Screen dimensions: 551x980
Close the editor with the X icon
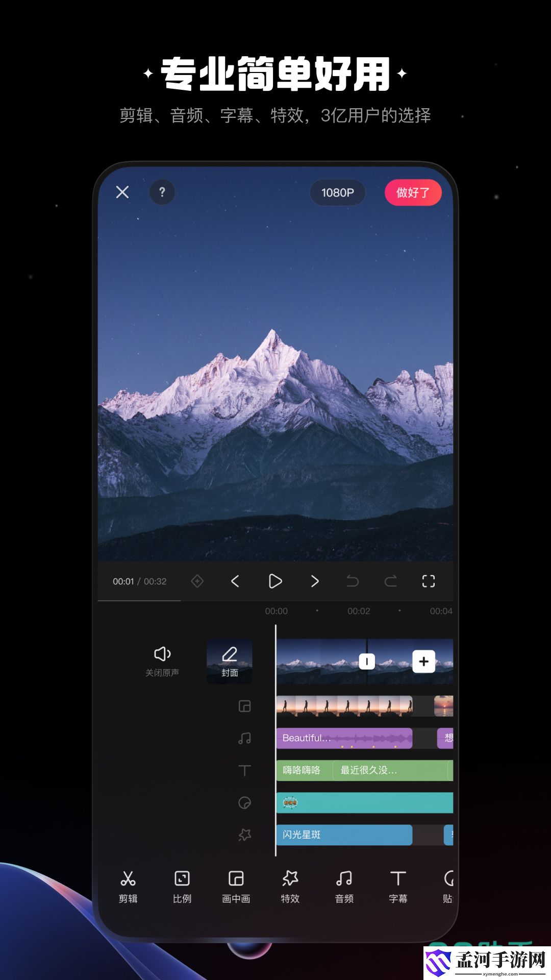pyautogui.click(x=122, y=192)
